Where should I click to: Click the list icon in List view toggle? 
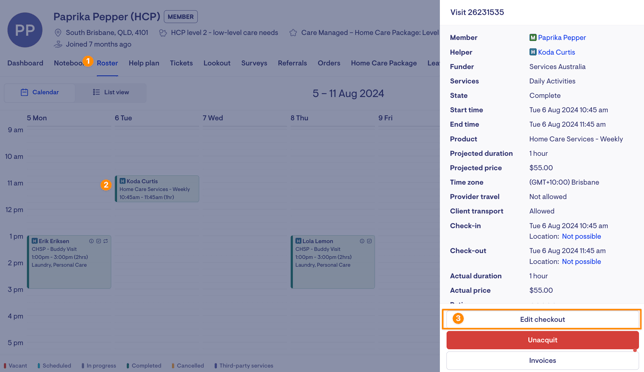point(96,92)
